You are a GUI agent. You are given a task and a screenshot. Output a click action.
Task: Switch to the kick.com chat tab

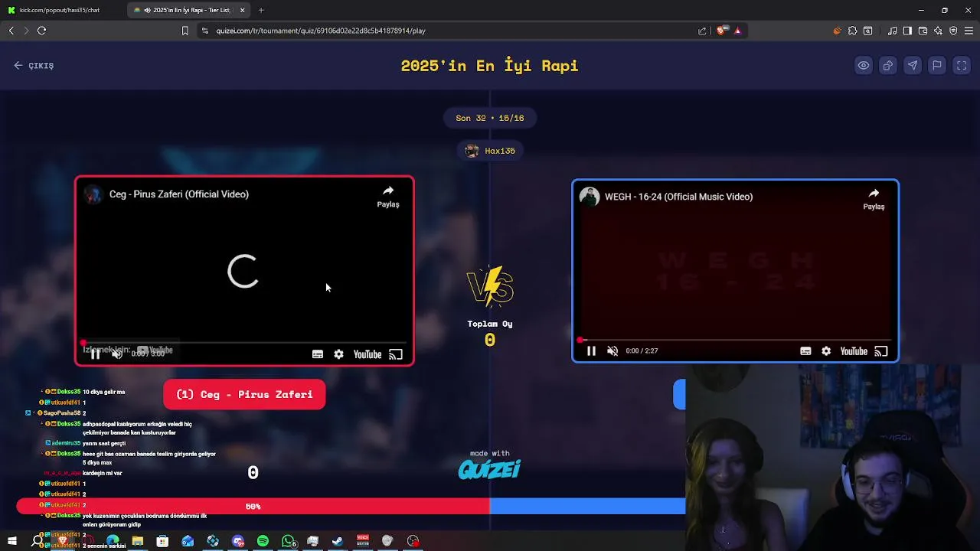pyautogui.click(x=60, y=10)
